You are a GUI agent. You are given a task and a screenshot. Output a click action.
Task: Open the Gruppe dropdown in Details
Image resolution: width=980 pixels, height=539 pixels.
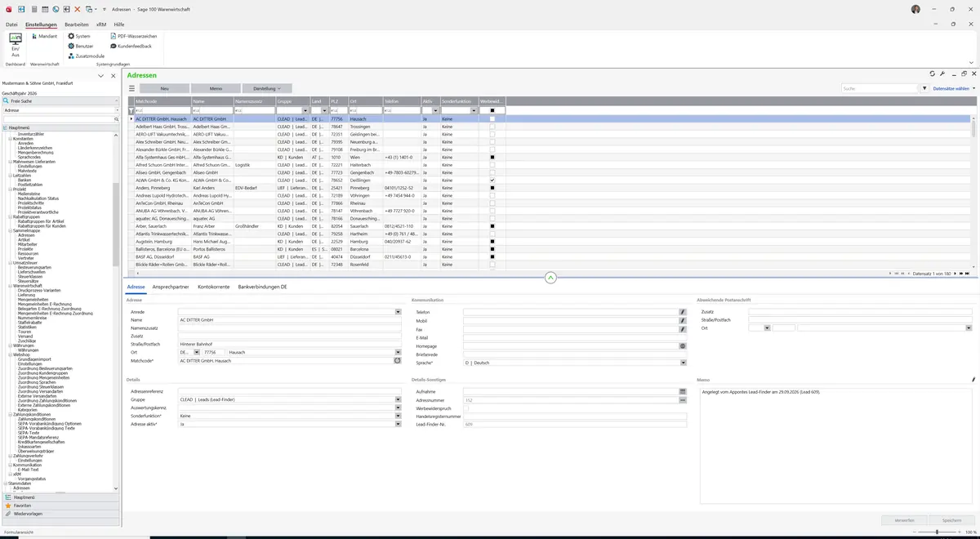(398, 400)
